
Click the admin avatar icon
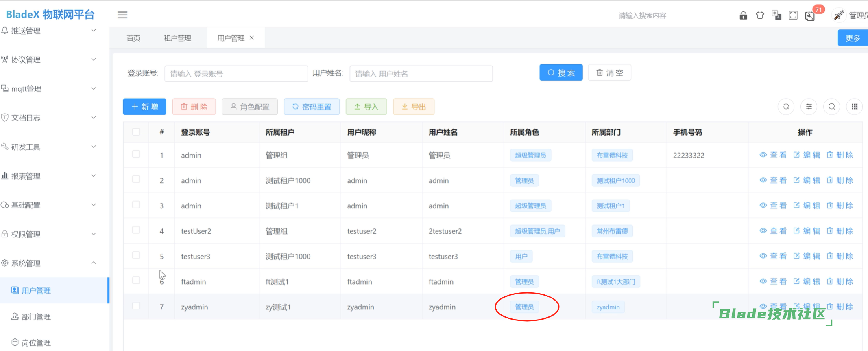[839, 15]
